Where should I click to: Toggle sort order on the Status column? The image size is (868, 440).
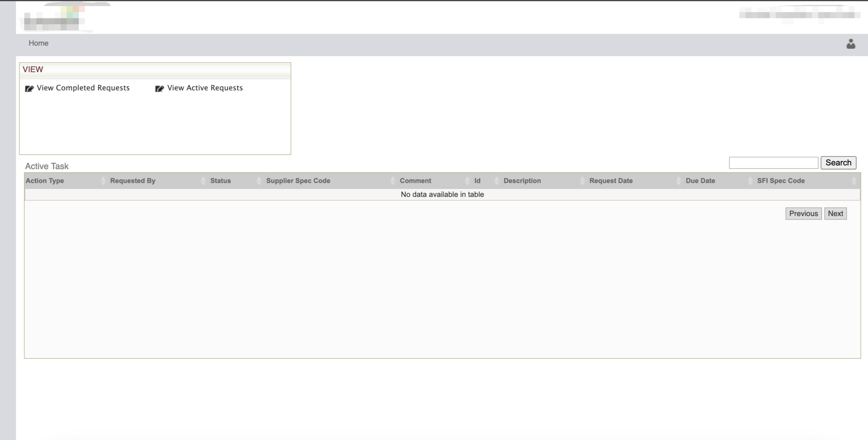tap(259, 180)
